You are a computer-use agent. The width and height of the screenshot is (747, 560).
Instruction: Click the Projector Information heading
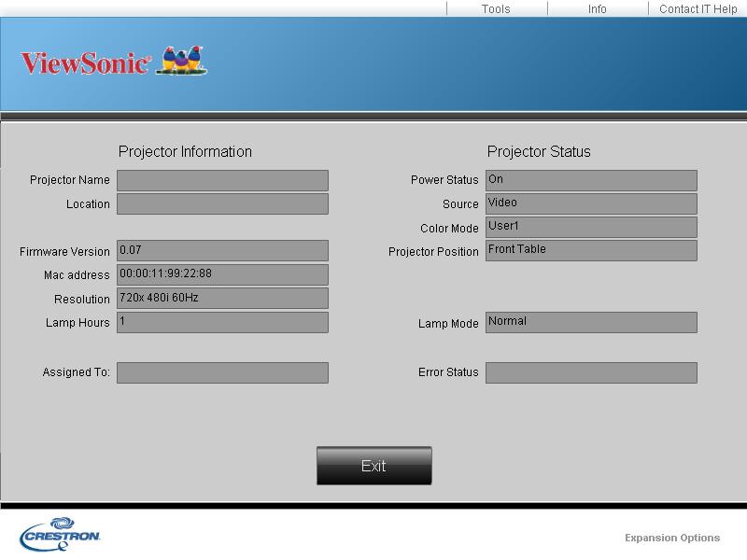pos(185,152)
